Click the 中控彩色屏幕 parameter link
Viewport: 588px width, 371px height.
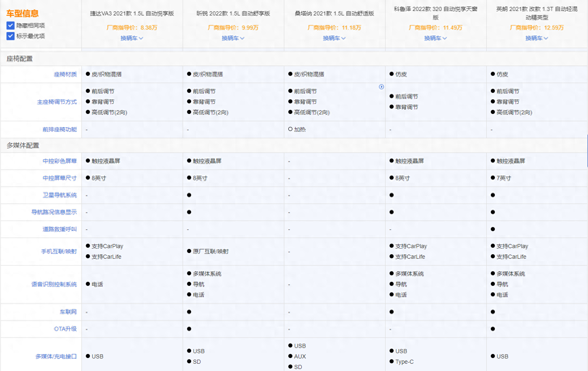click(x=60, y=161)
